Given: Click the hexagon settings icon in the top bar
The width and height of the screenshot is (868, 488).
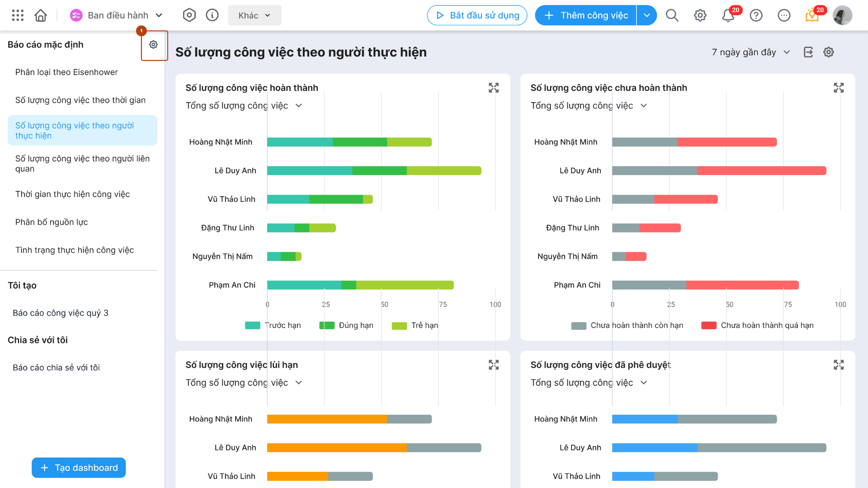Looking at the screenshot, I should (x=189, y=15).
